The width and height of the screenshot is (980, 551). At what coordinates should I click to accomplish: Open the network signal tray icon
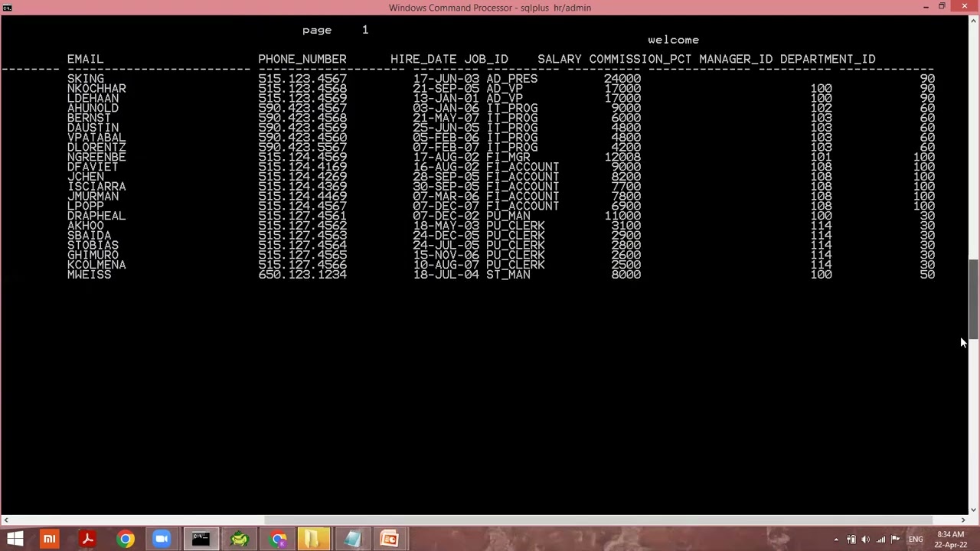click(880, 540)
